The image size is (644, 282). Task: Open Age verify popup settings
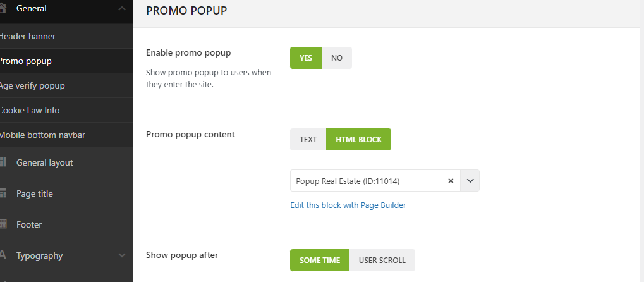pos(33,85)
